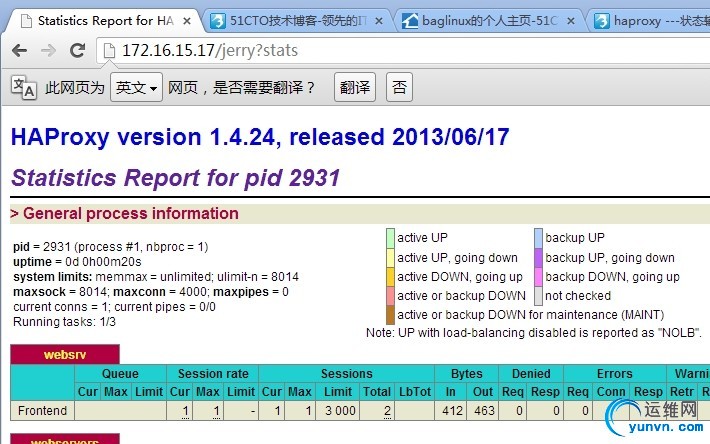Click the Statistics Report for pid 2931 heading
Image resolution: width=710 pixels, height=444 pixels.
pyautogui.click(x=175, y=177)
